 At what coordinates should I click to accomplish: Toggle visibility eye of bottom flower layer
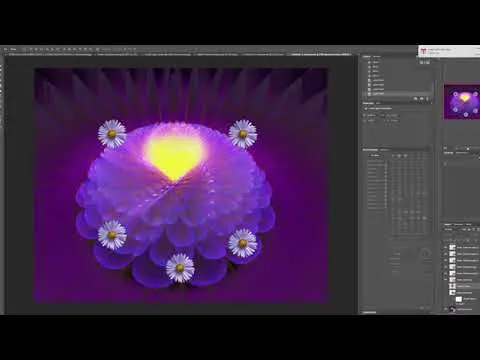446,309
